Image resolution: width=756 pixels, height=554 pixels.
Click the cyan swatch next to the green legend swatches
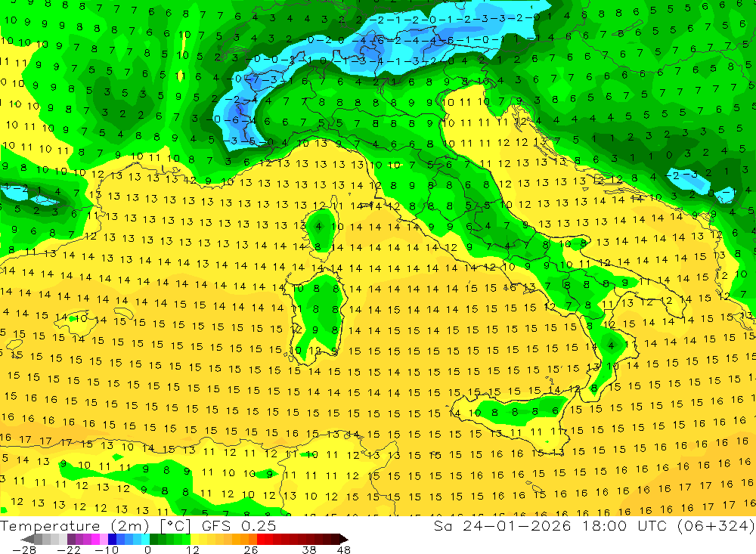(x=145, y=539)
